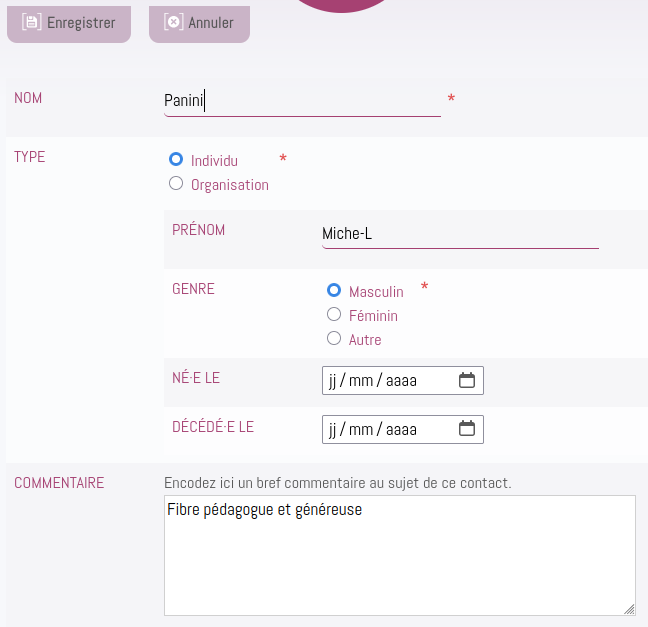Click the Annuler button text
This screenshot has width=648, height=627.
(x=211, y=23)
